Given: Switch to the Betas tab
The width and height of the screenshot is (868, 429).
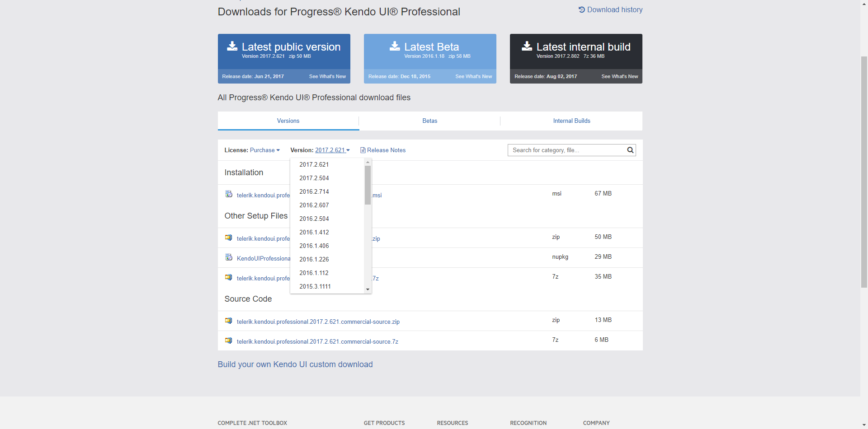Looking at the screenshot, I should 430,121.
